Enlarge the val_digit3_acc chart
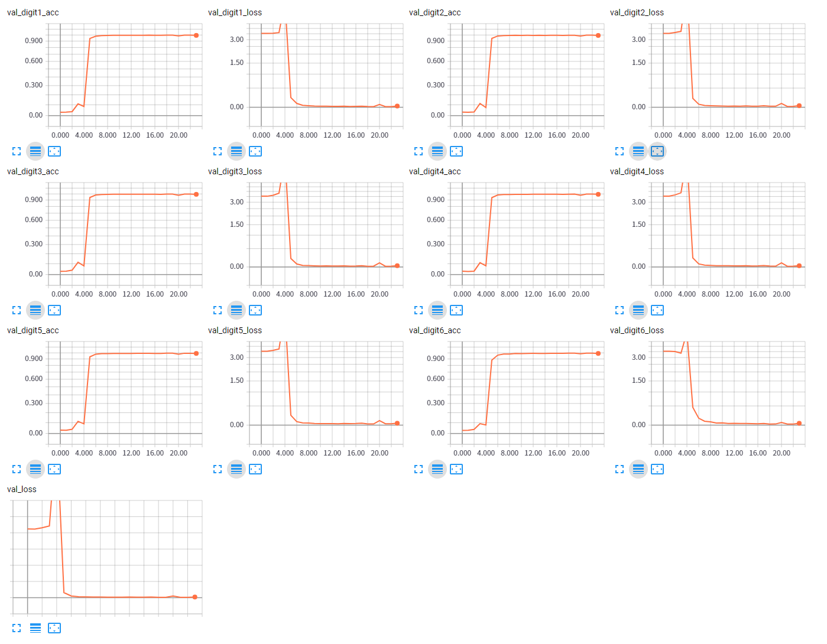827x644 pixels. coord(17,310)
